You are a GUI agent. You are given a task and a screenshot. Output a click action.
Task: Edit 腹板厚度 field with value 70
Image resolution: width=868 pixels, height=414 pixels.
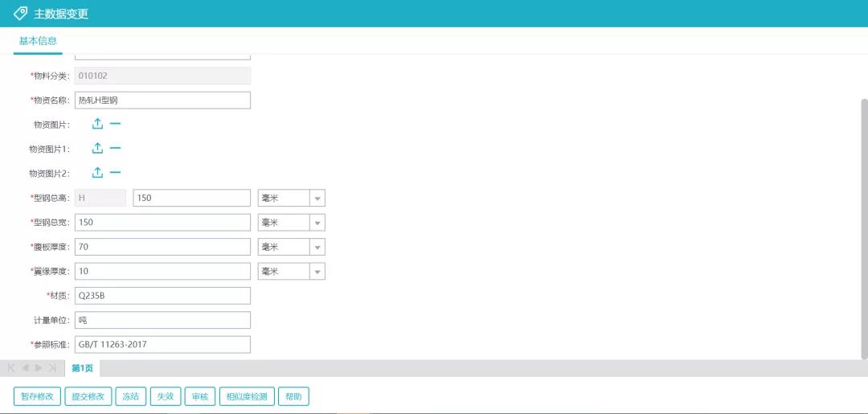pyautogui.click(x=162, y=247)
